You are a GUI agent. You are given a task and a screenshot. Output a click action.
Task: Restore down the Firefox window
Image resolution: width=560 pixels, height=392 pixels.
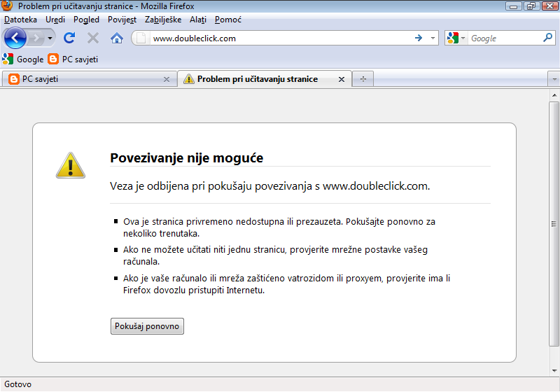[531, 6]
